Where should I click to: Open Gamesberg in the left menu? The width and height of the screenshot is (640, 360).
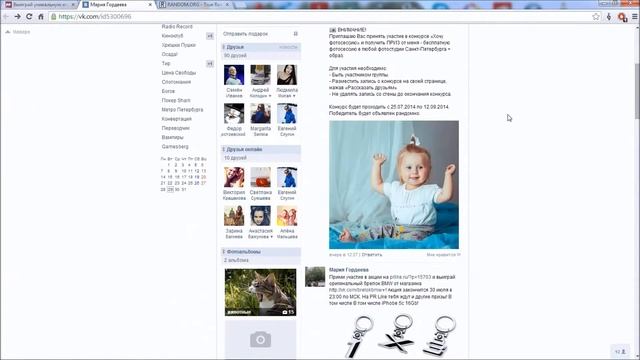pyautogui.click(x=175, y=147)
